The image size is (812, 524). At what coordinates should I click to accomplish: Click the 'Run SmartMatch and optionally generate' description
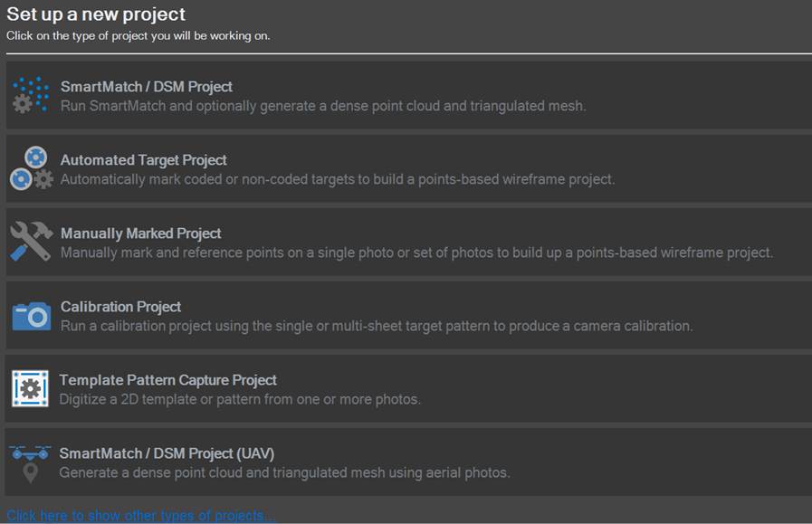pyautogui.click(x=323, y=106)
